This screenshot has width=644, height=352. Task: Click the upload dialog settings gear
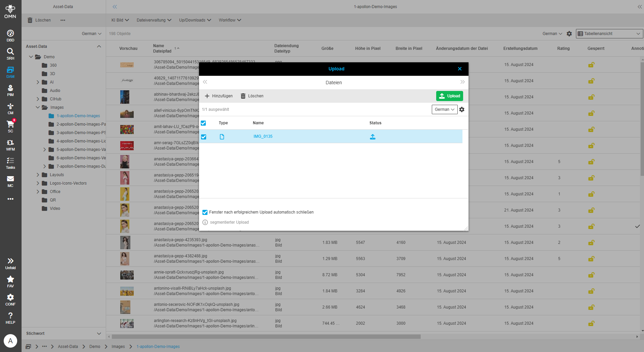pyautogui.click(x=462, y=109)
